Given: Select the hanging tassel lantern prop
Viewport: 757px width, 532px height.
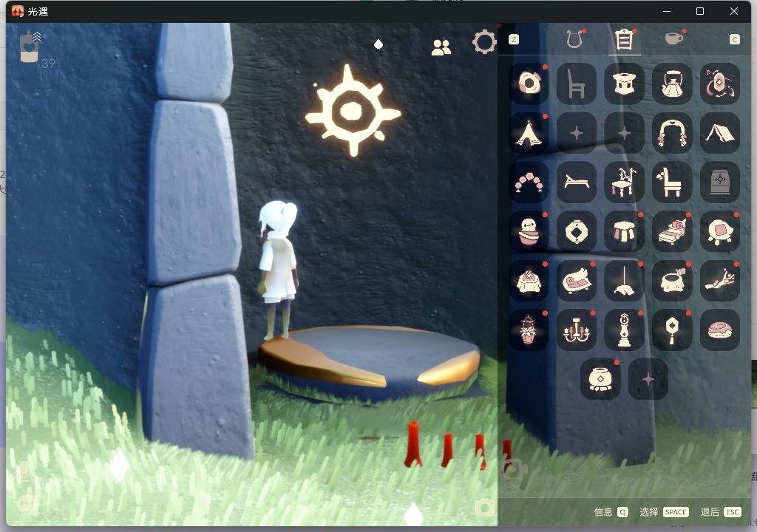Looking at the screenshot, I should pos(672,330).
